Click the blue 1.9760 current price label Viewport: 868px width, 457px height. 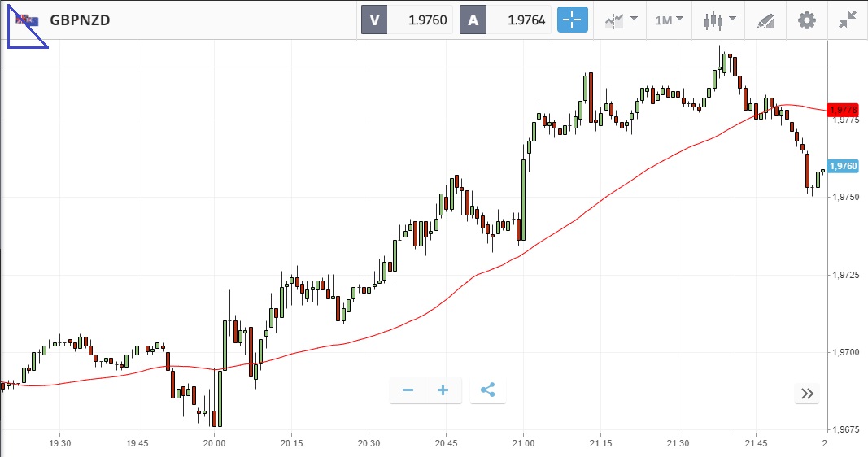pyautogui.click(x=844, y=166)
